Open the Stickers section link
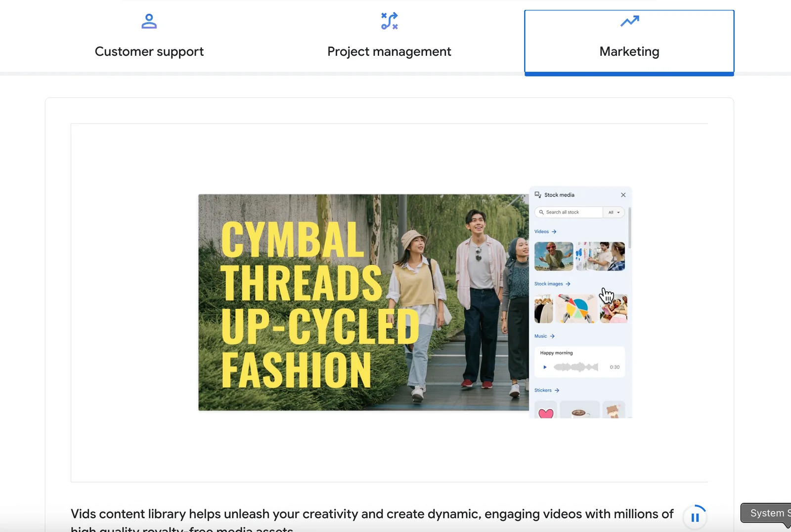The image size is (791, 532). coord(546,390)
